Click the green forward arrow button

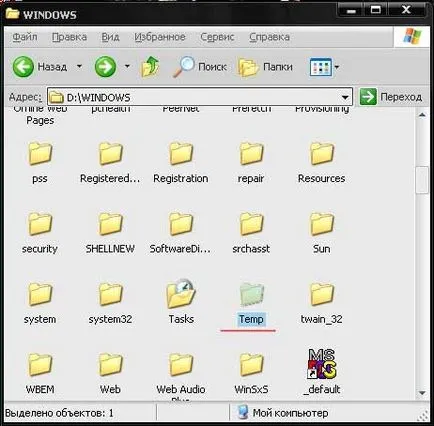(105, 67)
